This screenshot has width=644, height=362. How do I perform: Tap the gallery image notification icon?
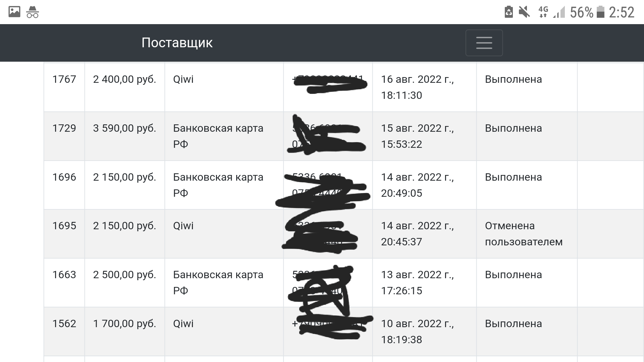[14, 12]
